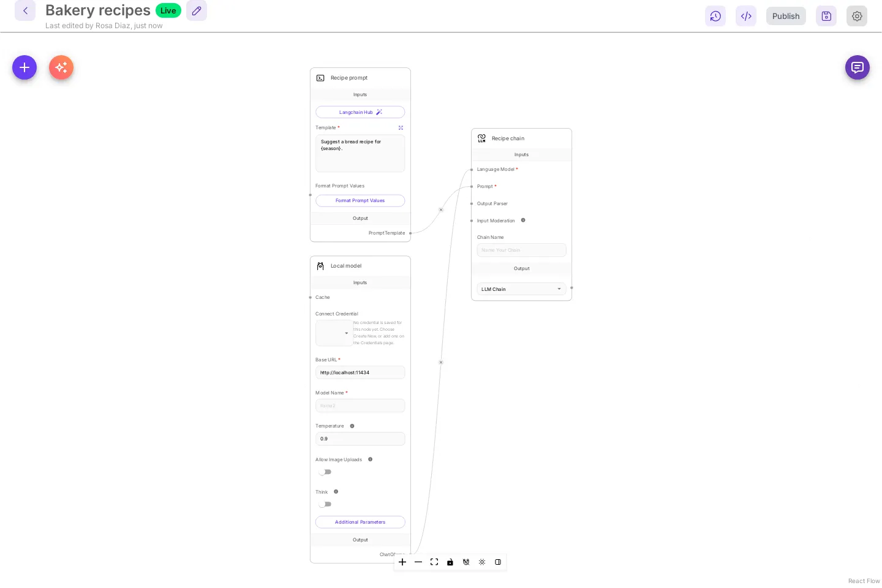Show the Allow Image Uploads info tooltip
This screenshot has width=882, height=588.
pos(370,459)
